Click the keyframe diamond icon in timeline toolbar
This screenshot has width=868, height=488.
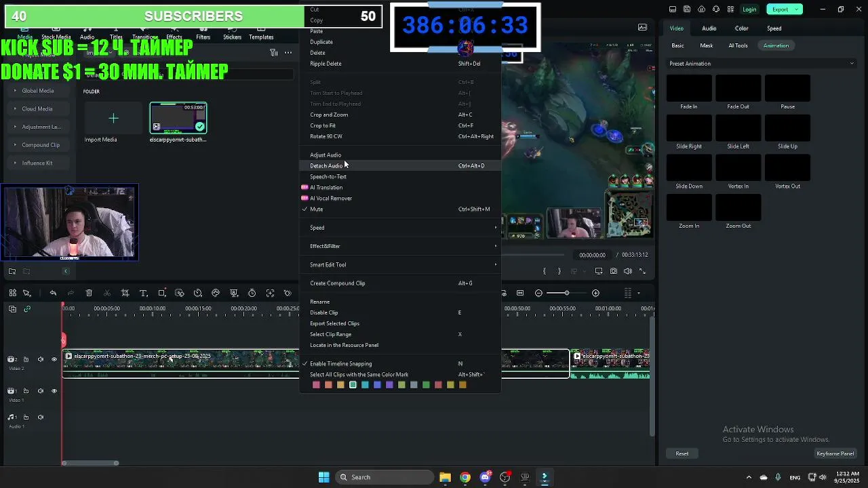[288, 293]
